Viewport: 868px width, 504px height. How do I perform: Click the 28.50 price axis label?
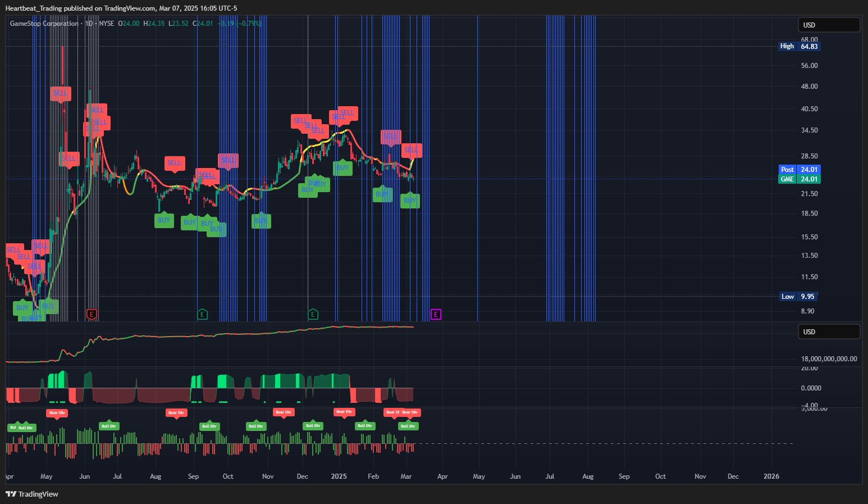coord(809,156)
